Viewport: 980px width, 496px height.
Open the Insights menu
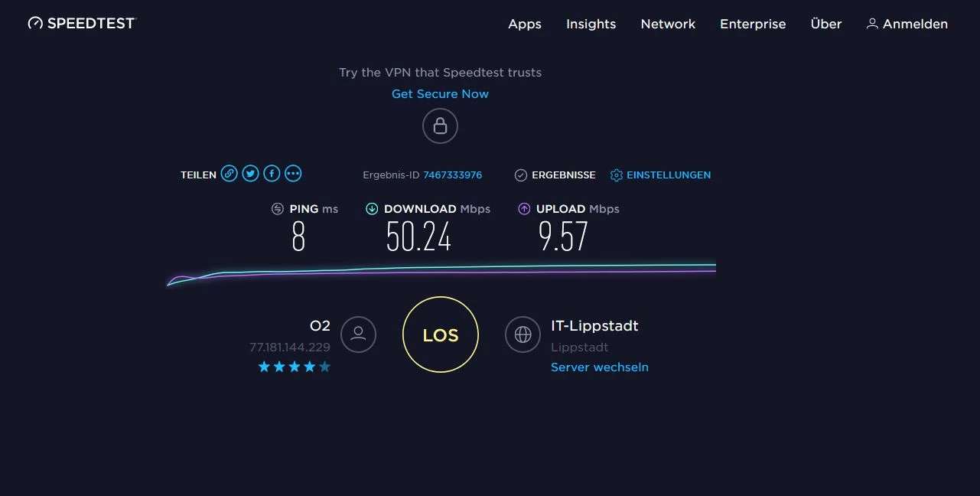tap(591, 24)
